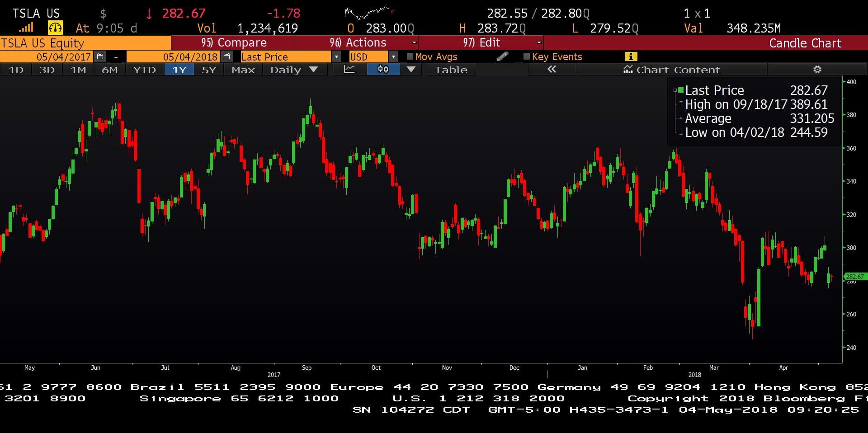Click the high price 283.72Q
The height and width of the screenshot is (433, 868).
coord(501,28)
